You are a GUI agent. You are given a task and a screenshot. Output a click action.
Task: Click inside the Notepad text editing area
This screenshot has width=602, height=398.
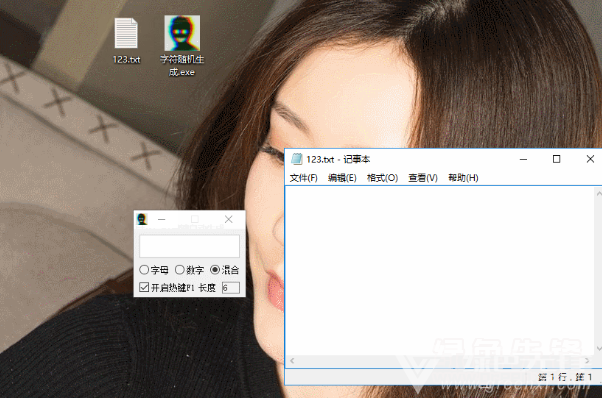point(440,271)
